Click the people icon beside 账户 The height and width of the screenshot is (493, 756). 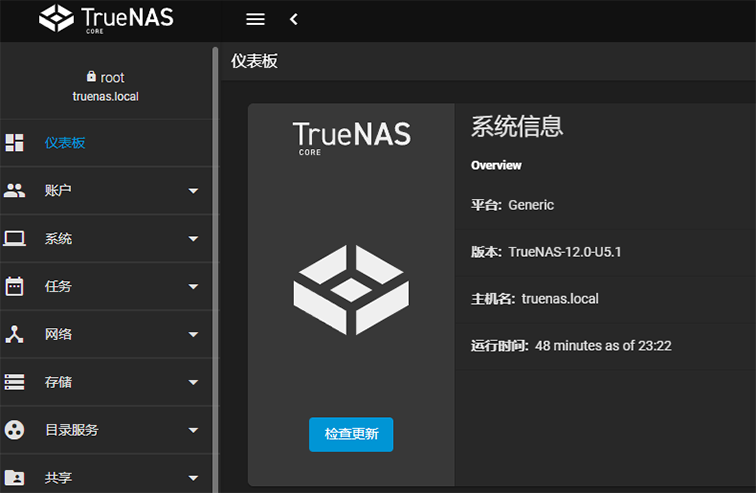pyautogui.click(x=14, y=190)
